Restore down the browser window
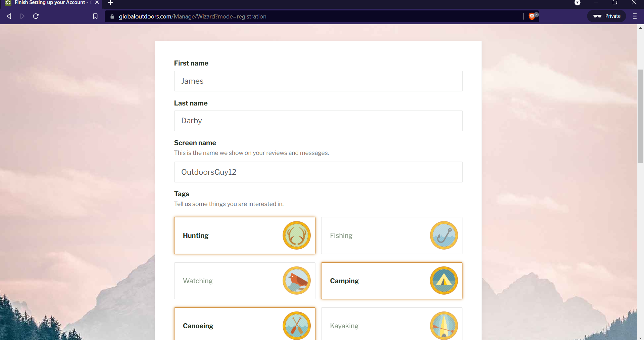 (x=615, y=3)
